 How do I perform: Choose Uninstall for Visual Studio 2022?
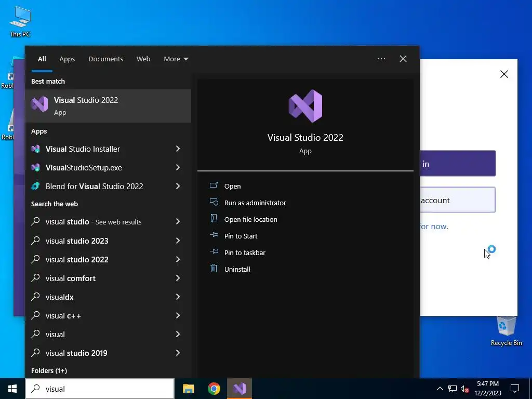click(237, 270)
